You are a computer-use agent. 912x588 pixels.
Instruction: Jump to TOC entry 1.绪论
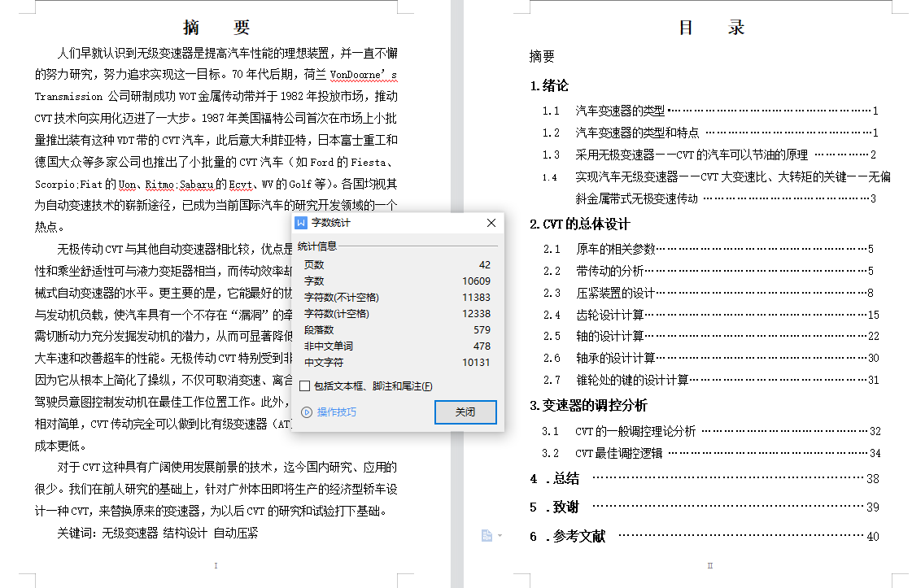[x=549, y=85]
